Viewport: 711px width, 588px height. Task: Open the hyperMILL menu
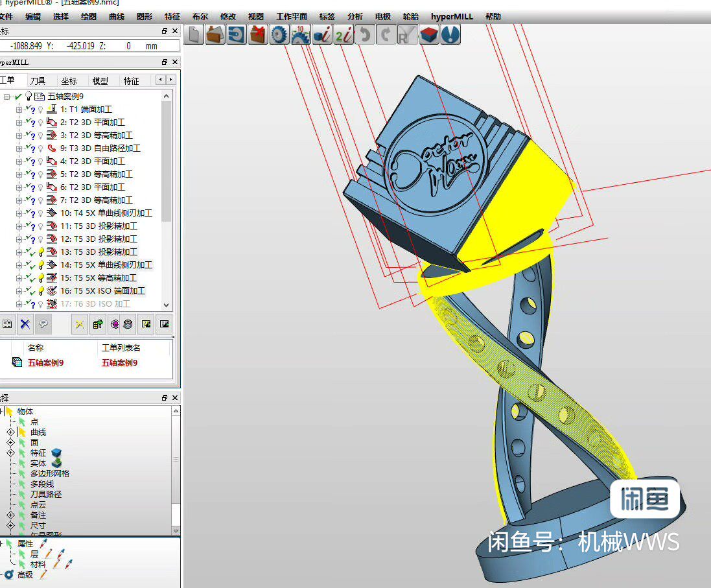[x=452, y=17]
